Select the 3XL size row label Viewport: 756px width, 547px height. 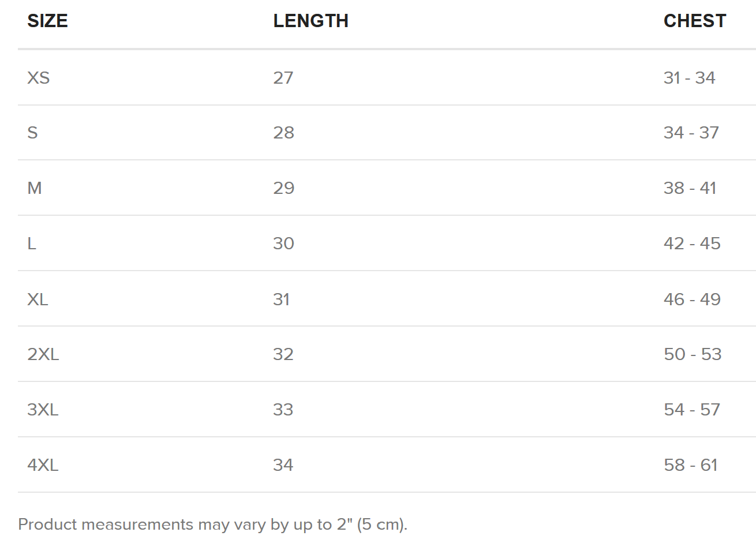click(43, 410)
